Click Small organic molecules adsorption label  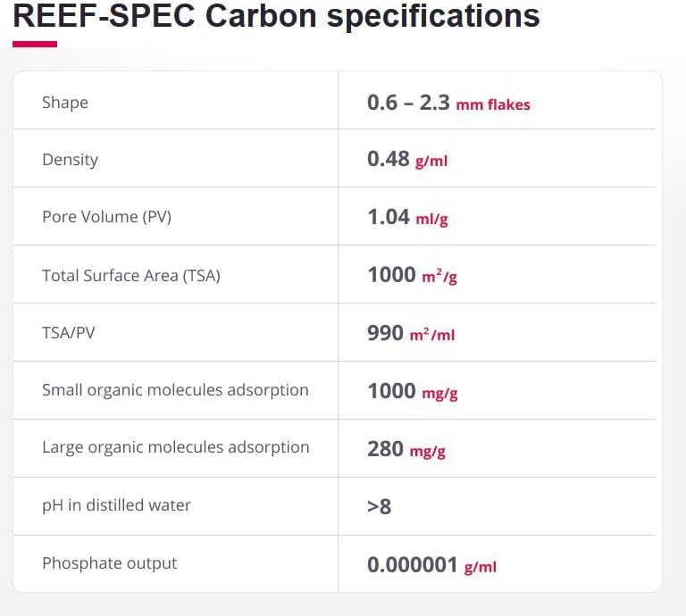click(175, 390)
